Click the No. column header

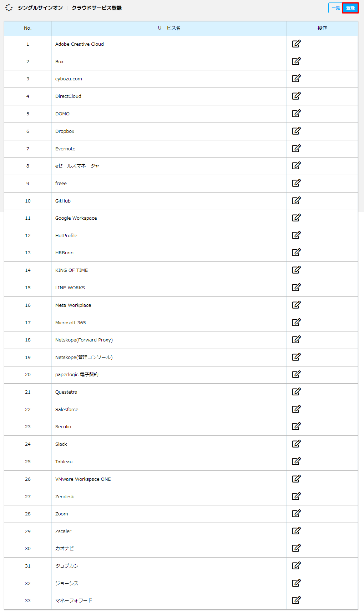pyautogui.click(x=28, y=28)
